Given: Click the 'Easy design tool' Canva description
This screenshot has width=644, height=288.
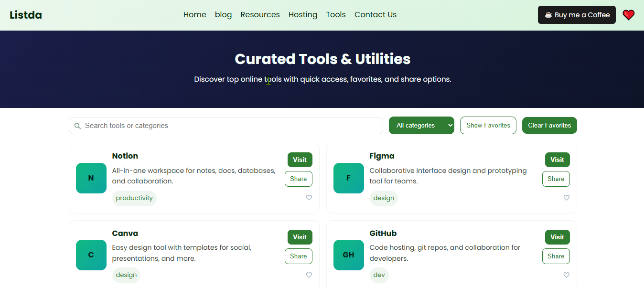Looking at the screenshot, I should 182,253.
